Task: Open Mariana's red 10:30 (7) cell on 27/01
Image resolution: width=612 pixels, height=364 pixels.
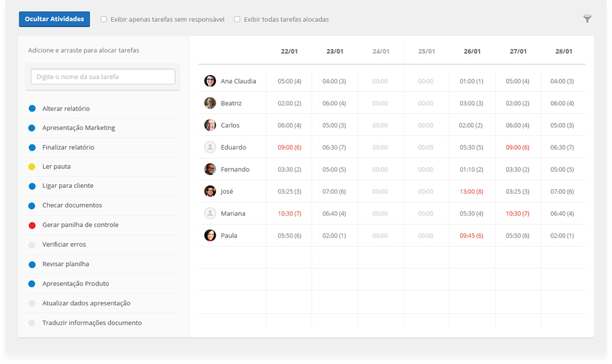Action: click(517, 213)
